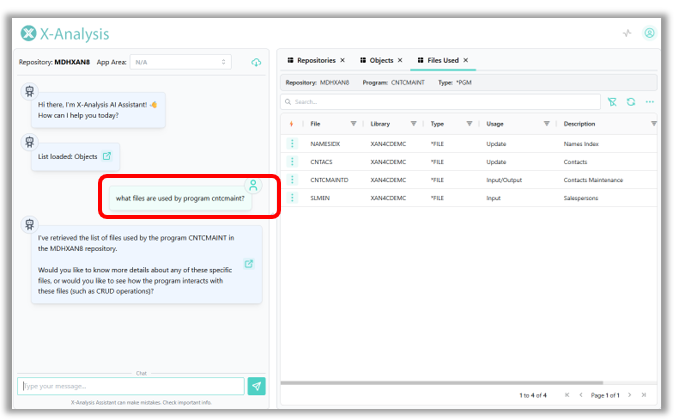Close the Files Used tab
The image size is (675, 420).
(x=466, y=61)
